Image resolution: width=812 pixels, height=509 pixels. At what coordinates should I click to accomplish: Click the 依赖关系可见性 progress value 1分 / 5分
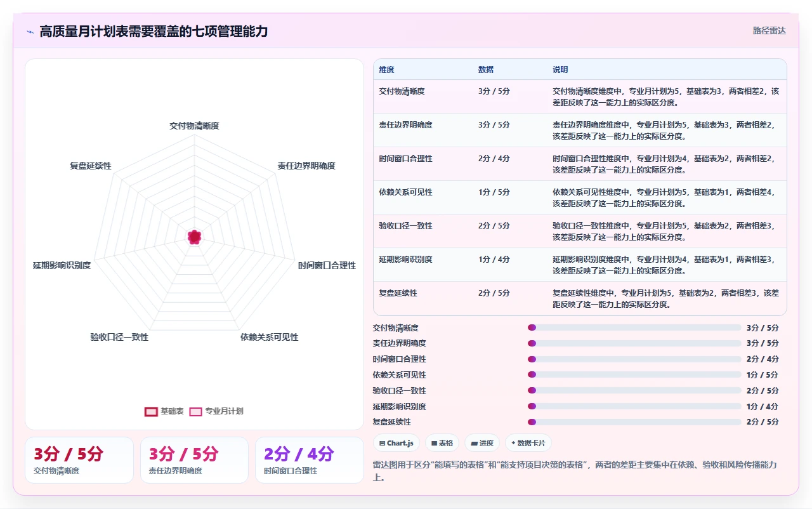click(763, 375)
